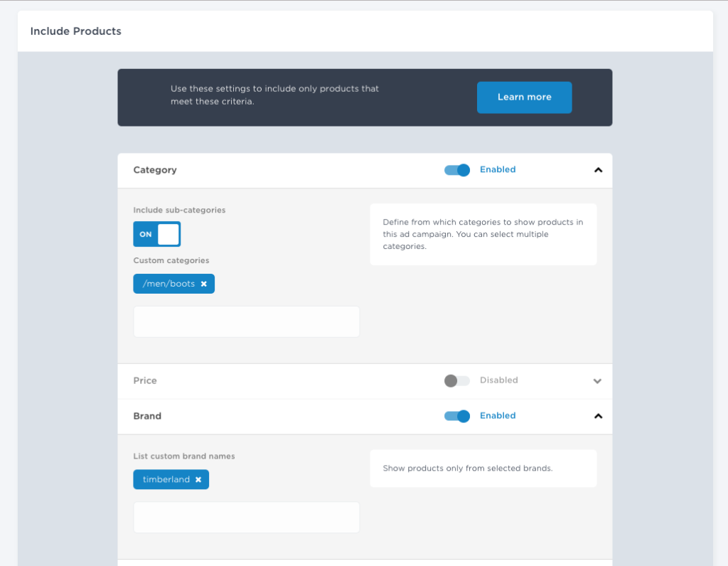Click the Learn more button

[524, 97]
